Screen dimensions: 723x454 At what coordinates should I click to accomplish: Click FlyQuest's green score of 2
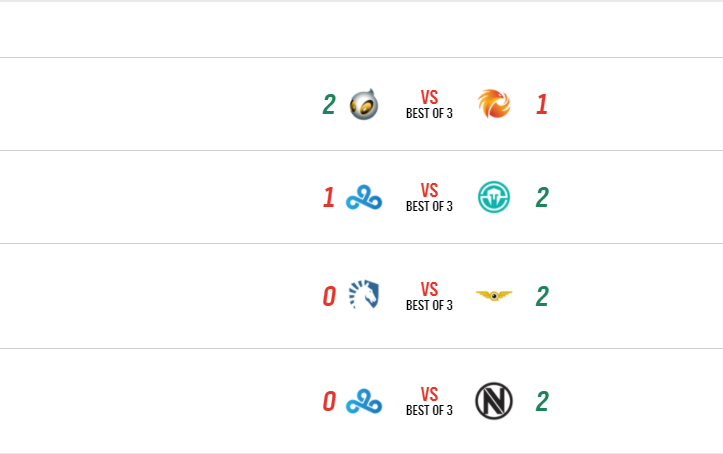pos(541,297)
